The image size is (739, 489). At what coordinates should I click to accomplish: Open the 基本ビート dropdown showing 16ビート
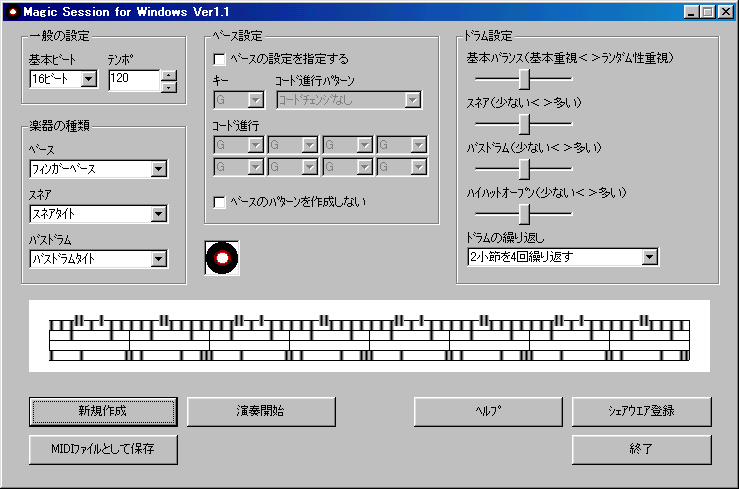coord(63,79)
